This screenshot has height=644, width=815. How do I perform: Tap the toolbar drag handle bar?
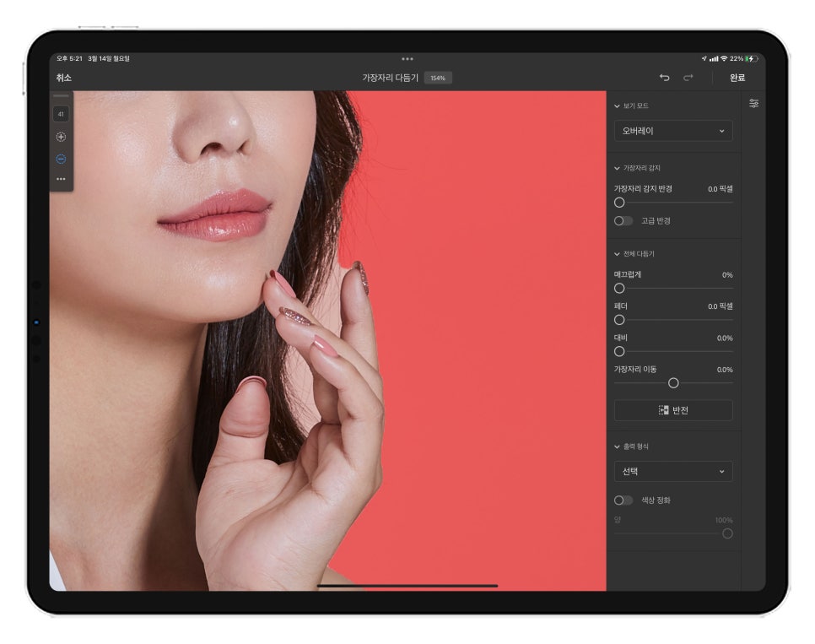pyautogui.click(x=61, y=96)
